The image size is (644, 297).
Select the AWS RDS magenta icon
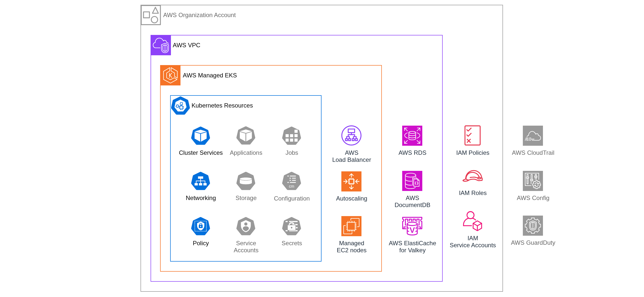coord(412,136)
